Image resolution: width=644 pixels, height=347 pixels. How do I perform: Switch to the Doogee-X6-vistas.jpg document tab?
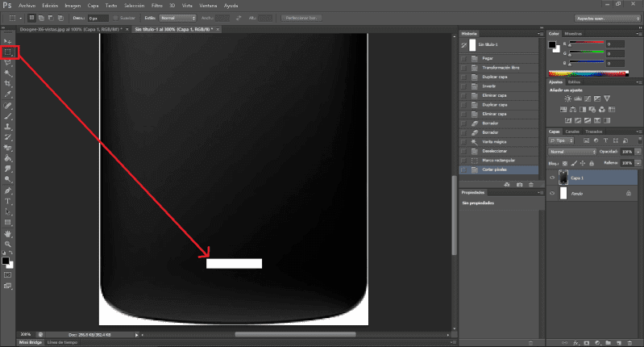tap(71, 29)
